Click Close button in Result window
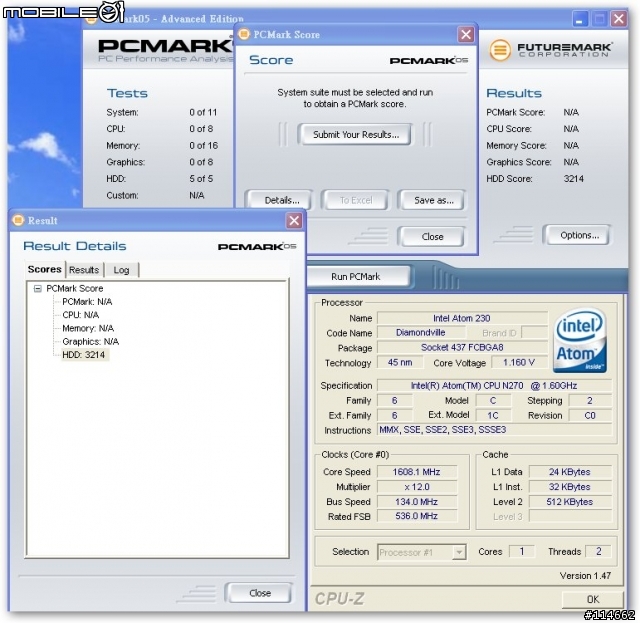Image resolution: width=640 pixels, height=623 pixels. tap(260, 593)
